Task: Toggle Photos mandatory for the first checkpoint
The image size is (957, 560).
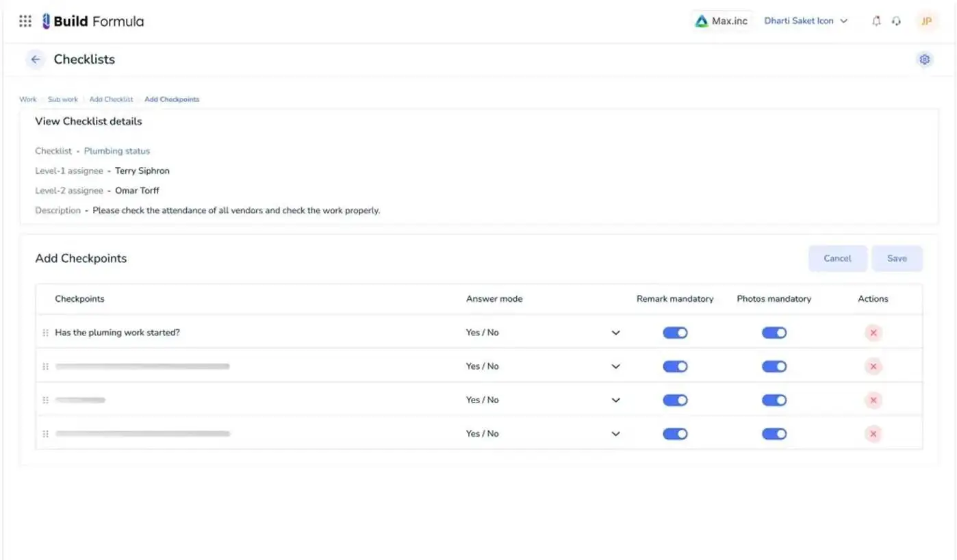Action: (x=774, y=333)
